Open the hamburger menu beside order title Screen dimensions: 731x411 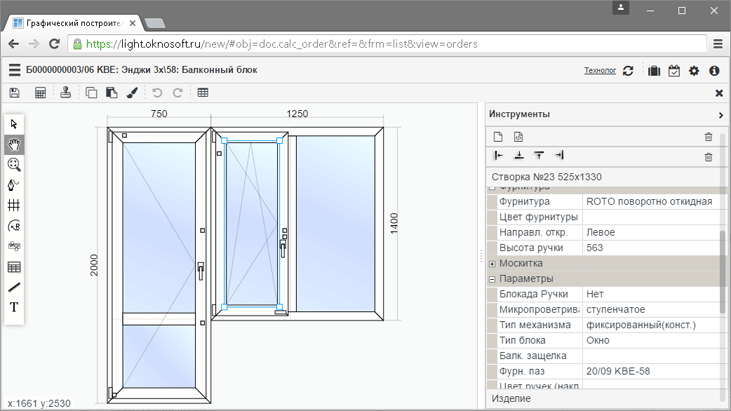tap(14, 71)
